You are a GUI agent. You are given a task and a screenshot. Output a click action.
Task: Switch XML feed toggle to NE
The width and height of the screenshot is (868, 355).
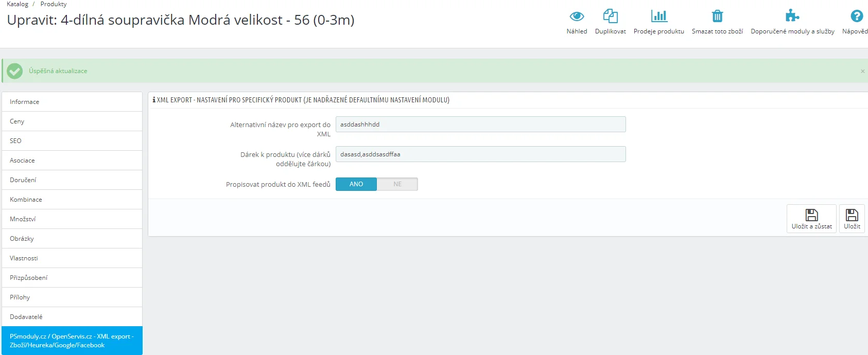point(397,184)
